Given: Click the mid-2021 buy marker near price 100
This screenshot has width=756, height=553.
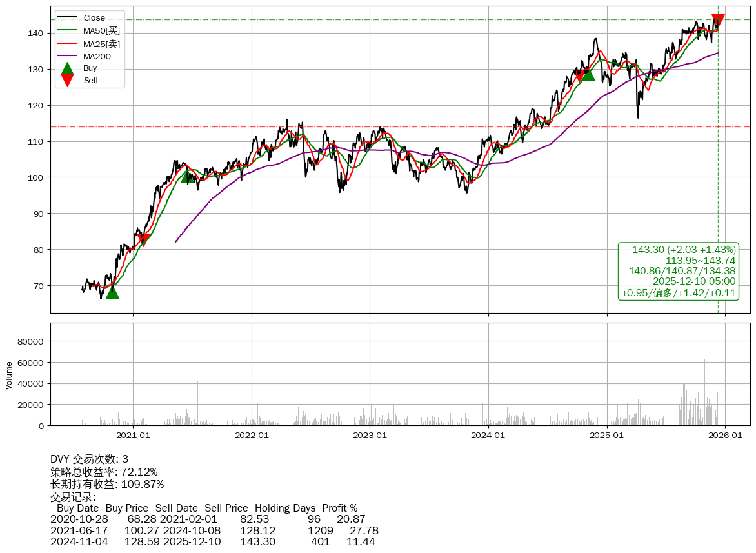Looking at the screenshot, I should (x=188, y=177).
